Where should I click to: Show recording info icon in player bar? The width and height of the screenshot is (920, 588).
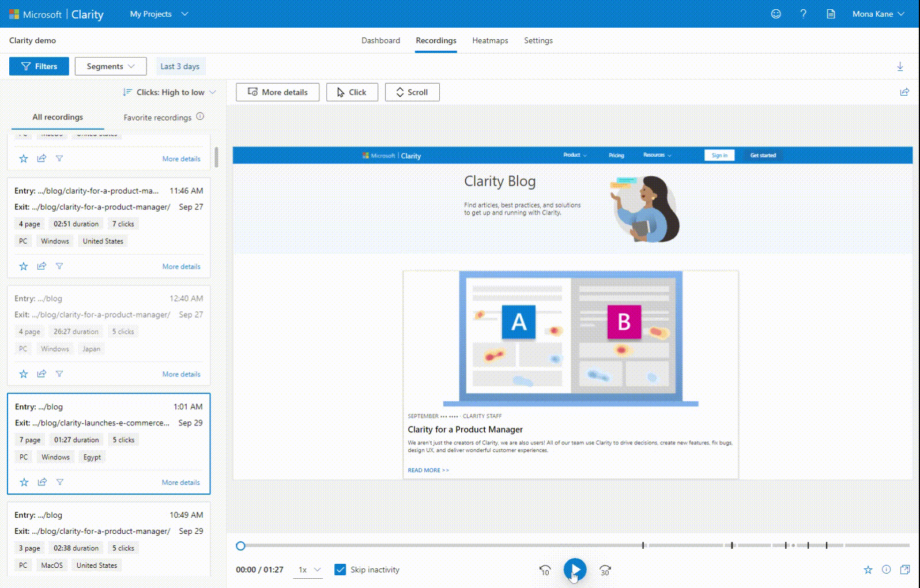(x=887, y=570)
